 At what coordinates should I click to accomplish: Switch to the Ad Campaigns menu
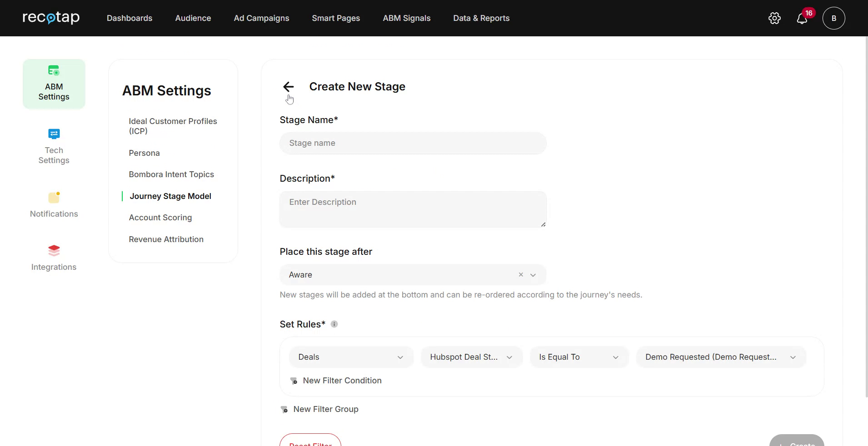pyautogui.click(x=261, y=18)
